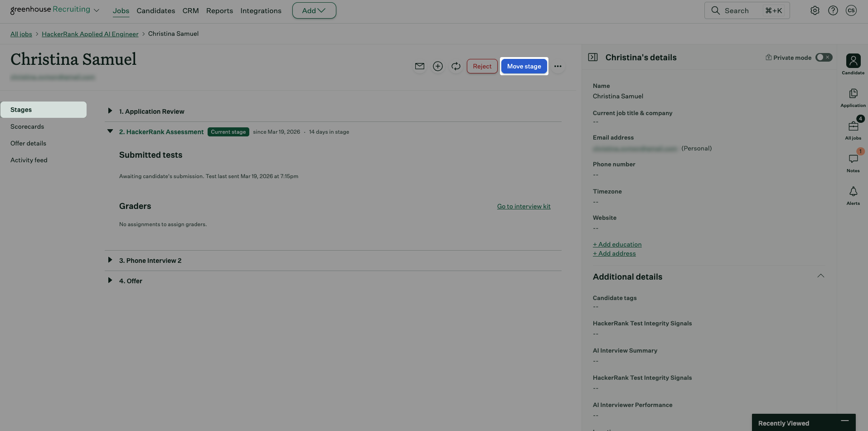This screenshot has width=868, height=431.
Task: Click the Current stage badge
Action: click(228, 132)
